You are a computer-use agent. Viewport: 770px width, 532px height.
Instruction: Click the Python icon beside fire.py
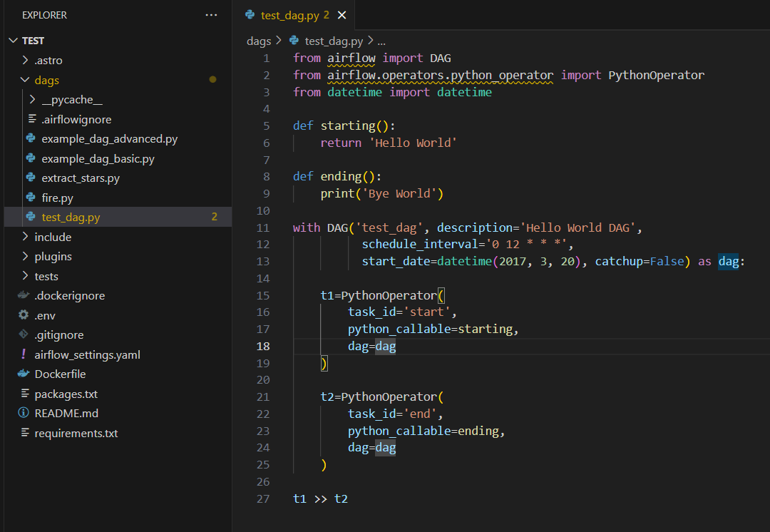pos(31,198)
